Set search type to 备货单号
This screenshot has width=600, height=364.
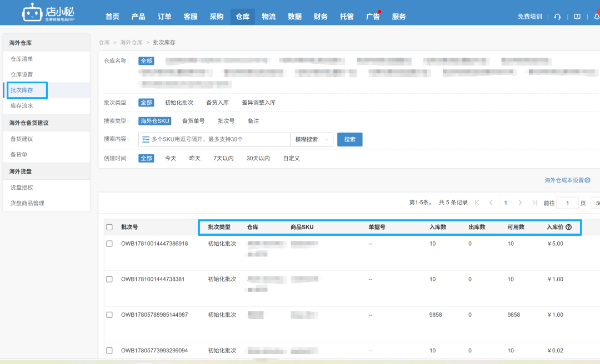193,121
